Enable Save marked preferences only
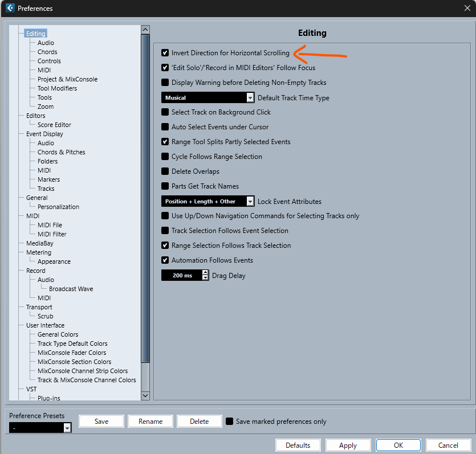This screenshot has height=454, width=476. coord(230,422)
